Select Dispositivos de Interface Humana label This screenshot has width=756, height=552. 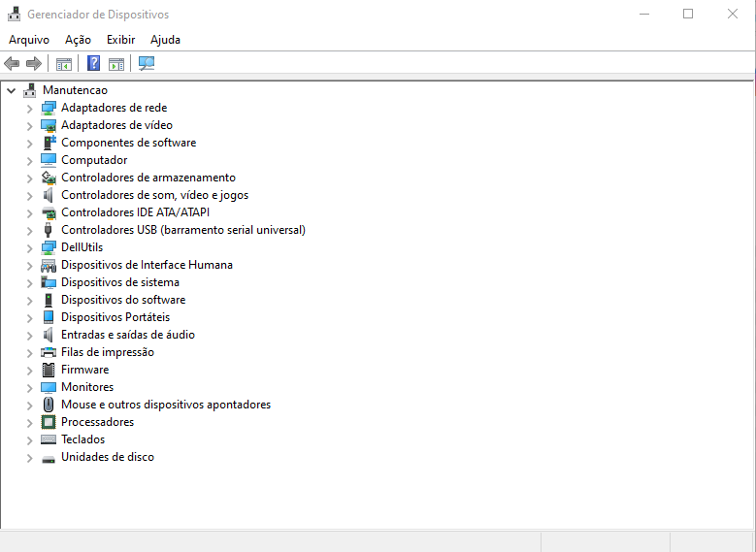[x=148, y=265]
